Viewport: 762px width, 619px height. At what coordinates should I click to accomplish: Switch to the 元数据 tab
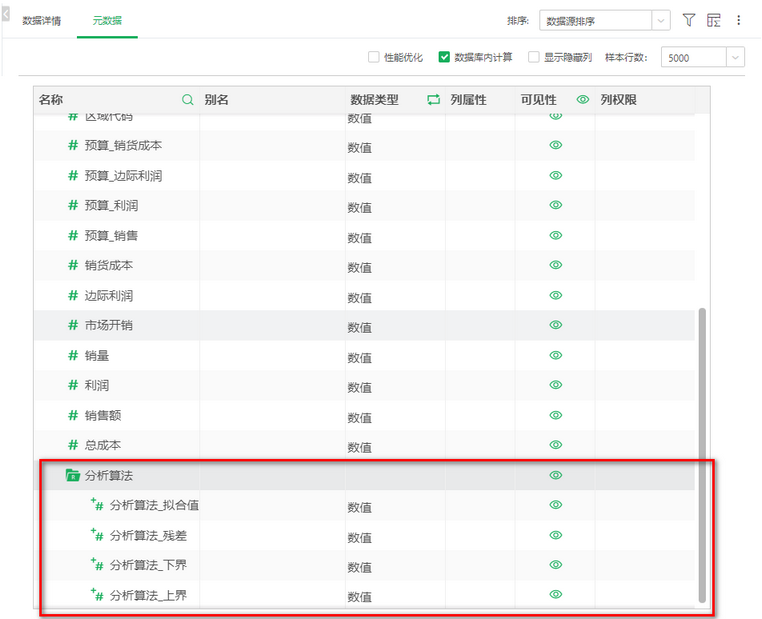click(x=107, y=21)
